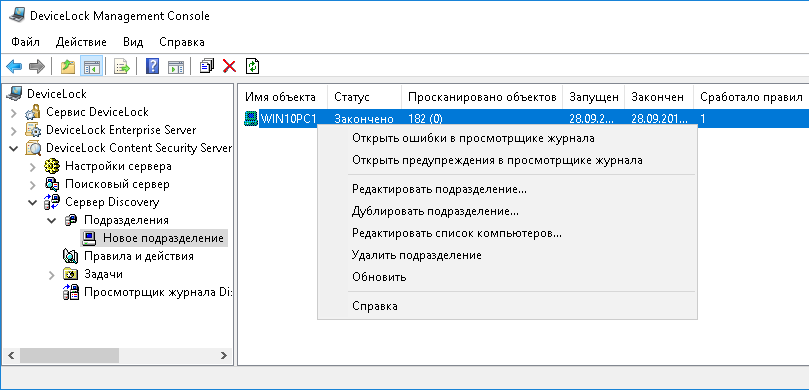Image resolution: width=809 pixels, height=390 pixels.
Task: Toggle the Show/Hide console tree icon
Action: pyautogui.click(x=92, y=66)
